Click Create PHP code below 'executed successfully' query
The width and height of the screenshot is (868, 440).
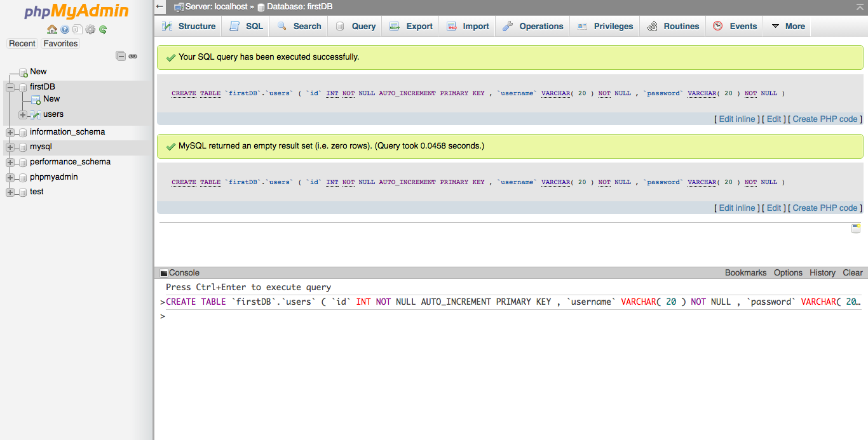(825, 119)
